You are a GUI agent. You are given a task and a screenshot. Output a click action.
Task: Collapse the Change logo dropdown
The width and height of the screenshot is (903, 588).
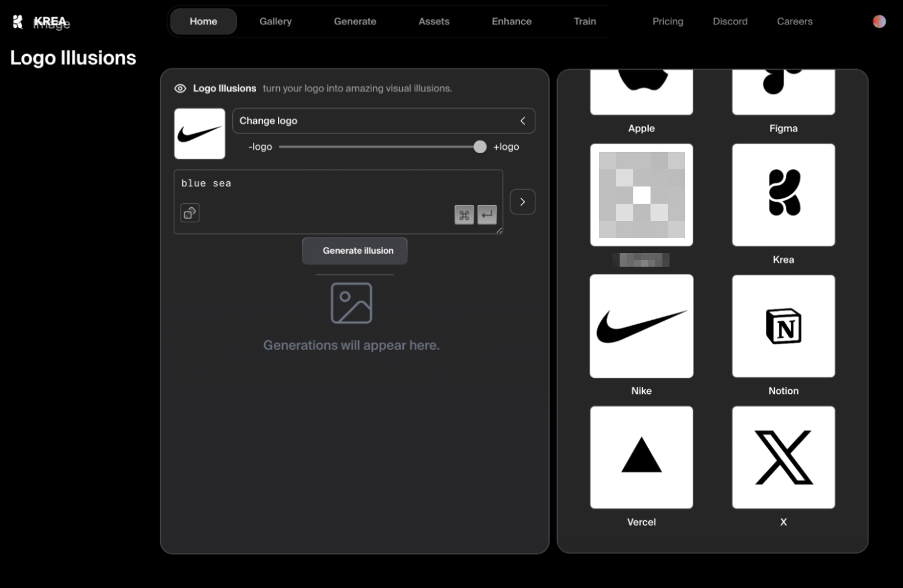[x=384, y=121]
